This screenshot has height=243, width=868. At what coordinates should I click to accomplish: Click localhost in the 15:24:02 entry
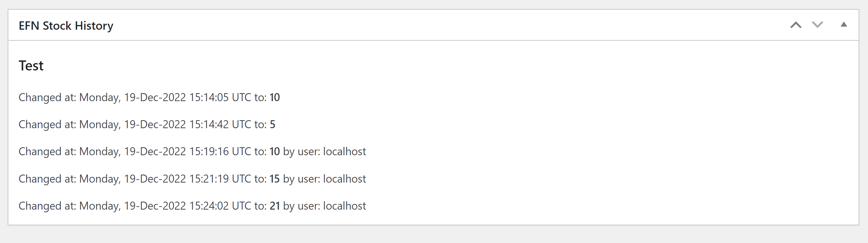344,206
